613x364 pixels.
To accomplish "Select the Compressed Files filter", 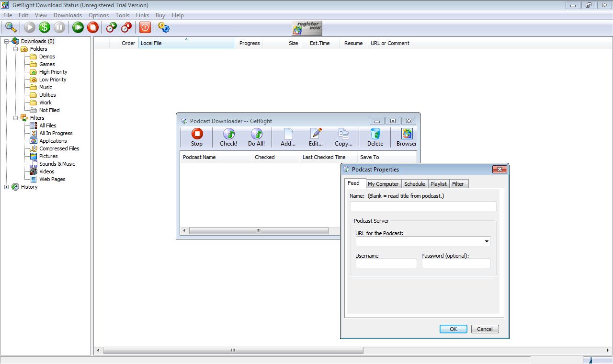I will click(59, 148).
